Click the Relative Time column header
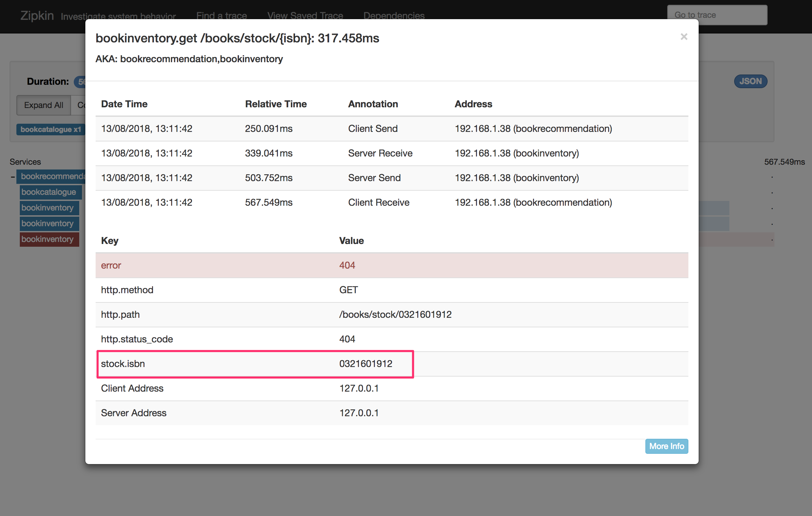Viewport: 812px width, 516px height. coord(276,104)
